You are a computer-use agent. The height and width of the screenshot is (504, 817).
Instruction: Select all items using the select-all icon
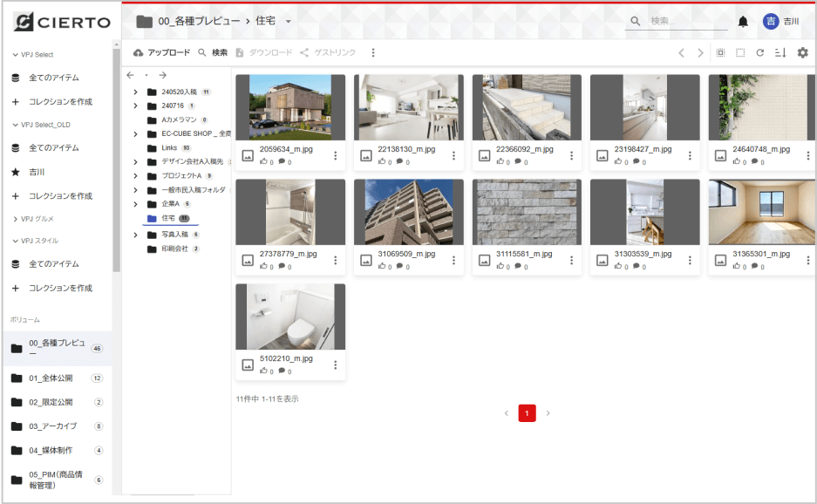click(718, 52)
